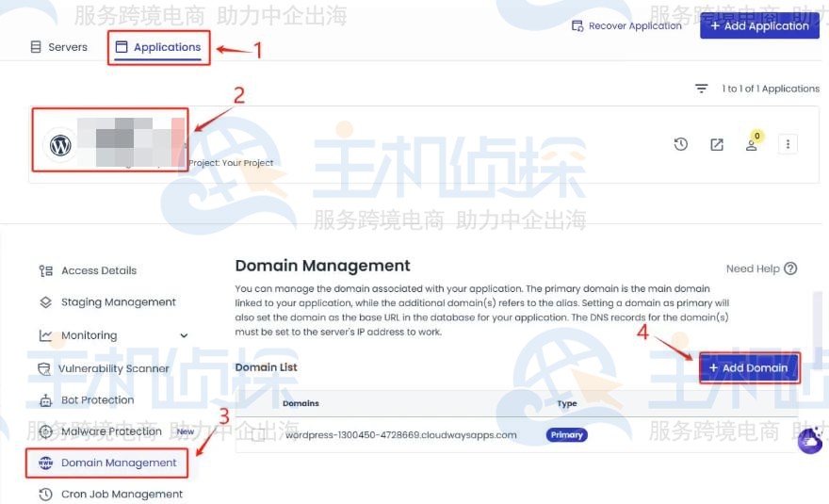Click the Add Domain button
The width and height of the screenshot is (829, 504).
(x=749, y=368)
